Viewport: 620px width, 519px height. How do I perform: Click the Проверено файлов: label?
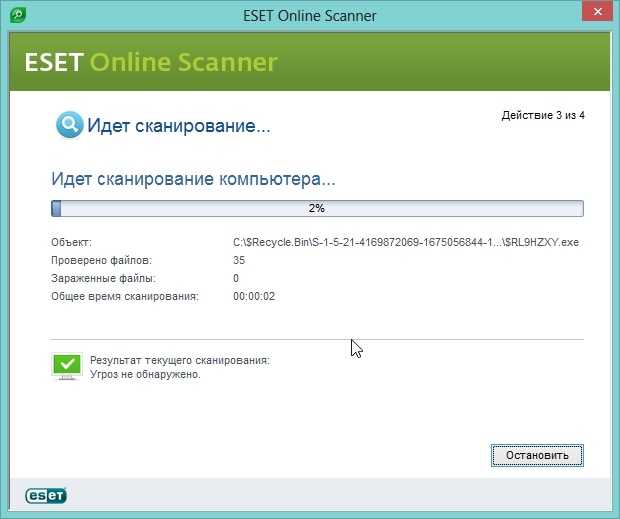point(101,260)
